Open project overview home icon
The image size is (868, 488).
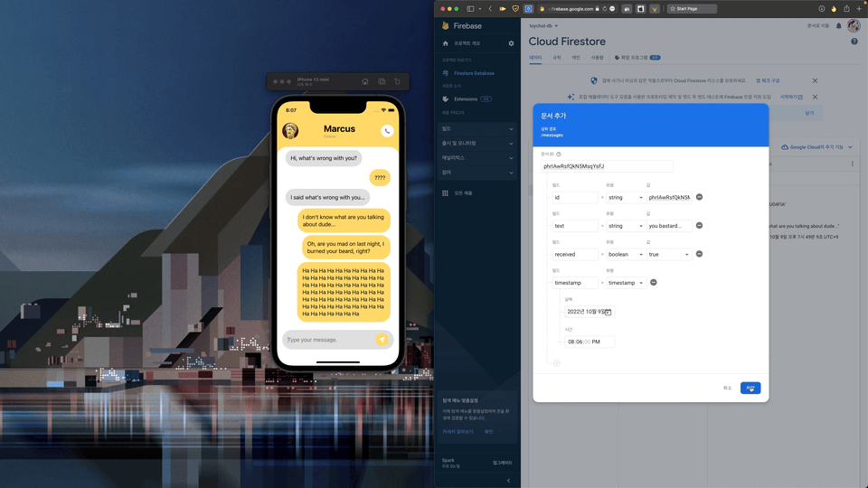[x=445, y=43]
